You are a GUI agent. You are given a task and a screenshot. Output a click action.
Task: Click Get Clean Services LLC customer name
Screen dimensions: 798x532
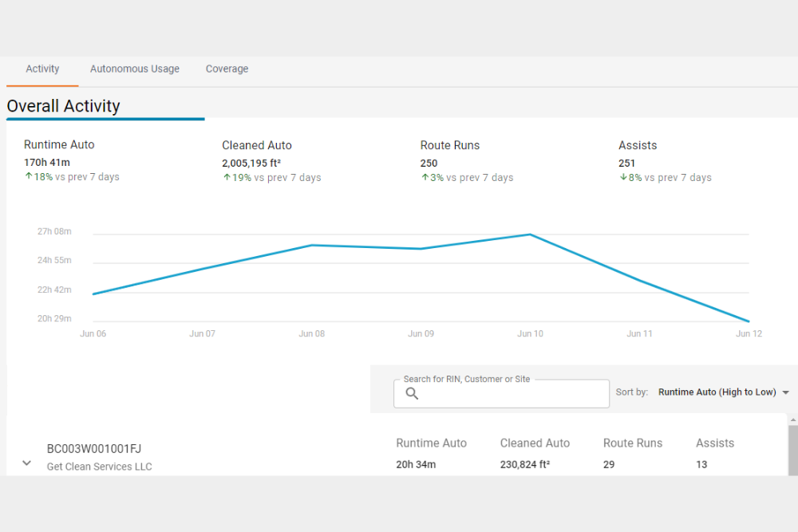(99, 467)
